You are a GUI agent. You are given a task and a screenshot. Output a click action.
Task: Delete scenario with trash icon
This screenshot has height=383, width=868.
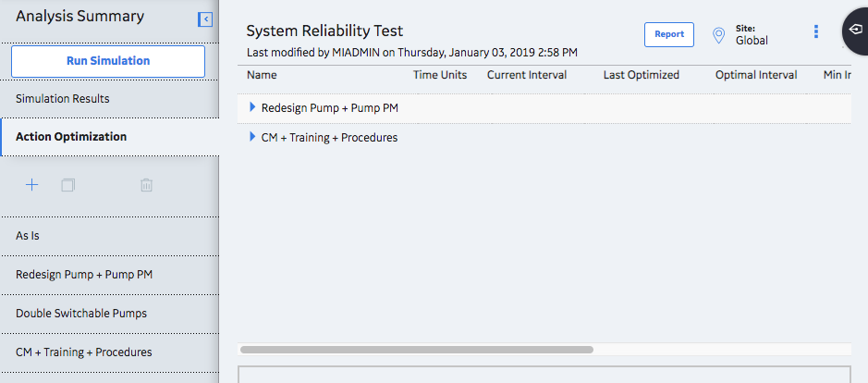pos(146,185)
